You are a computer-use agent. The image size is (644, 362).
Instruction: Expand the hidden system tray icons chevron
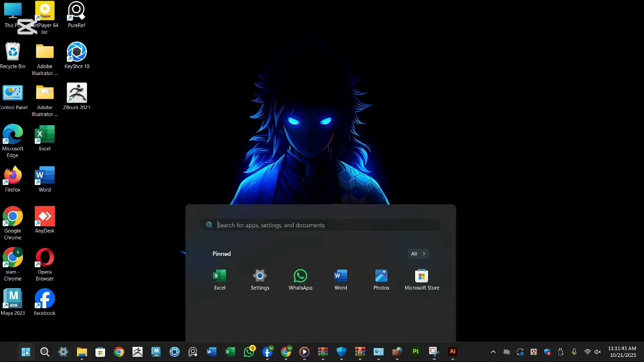coord(493,352)
